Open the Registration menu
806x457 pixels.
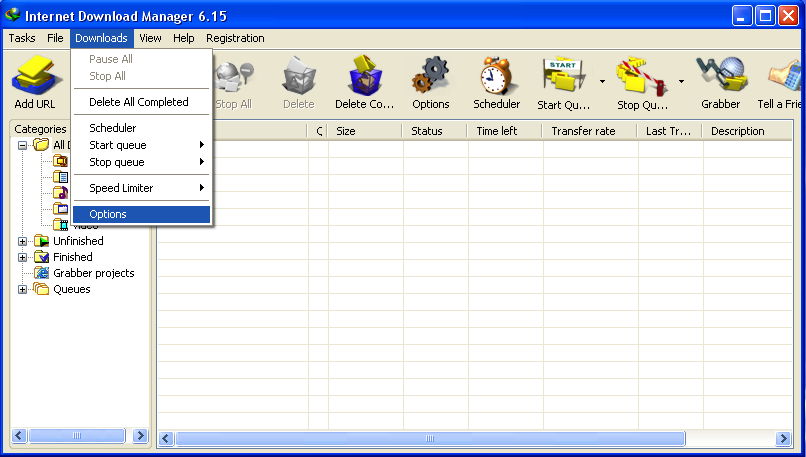click(235, 38)
